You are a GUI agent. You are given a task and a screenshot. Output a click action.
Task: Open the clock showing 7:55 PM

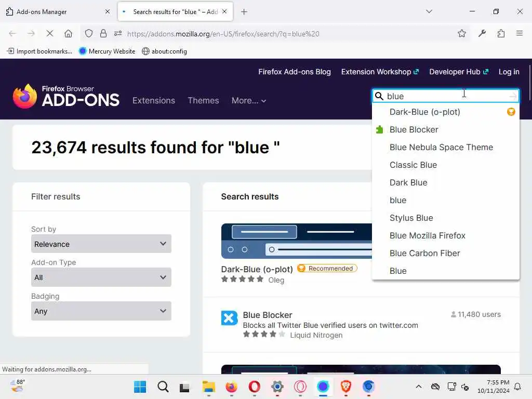494,387
